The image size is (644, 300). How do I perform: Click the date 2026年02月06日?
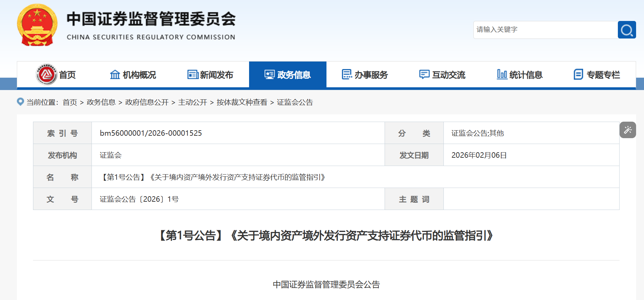pyautogui.click(x=479, y=155)
